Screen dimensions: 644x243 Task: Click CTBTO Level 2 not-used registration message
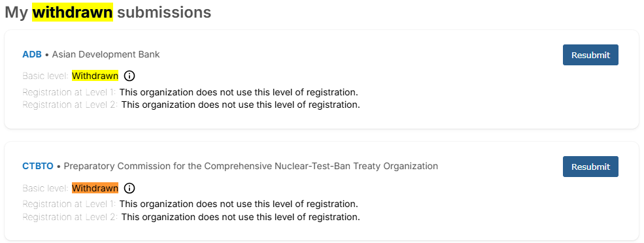coord(241,217)
